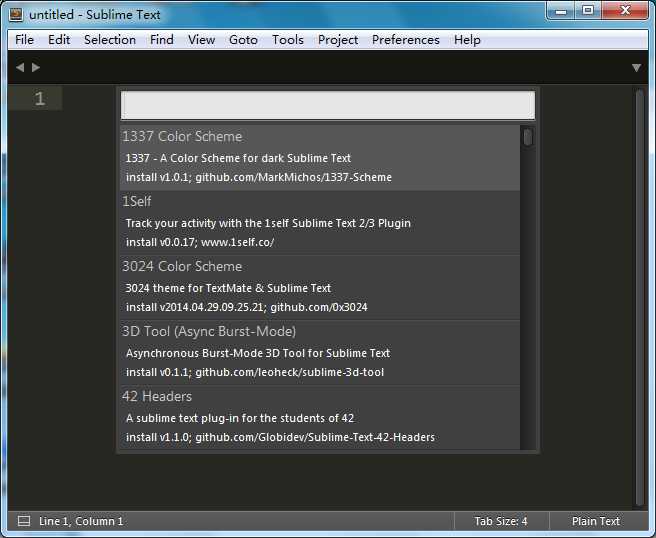Open the Tab Size: 4 selector
The height and width of the screenshot is (538, 656).
(501, 521)
